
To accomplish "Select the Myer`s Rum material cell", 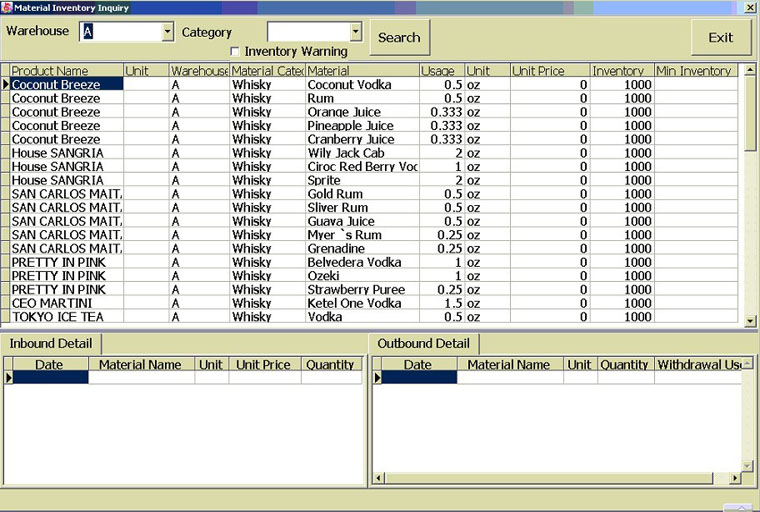I will click(x=363, y=235).
